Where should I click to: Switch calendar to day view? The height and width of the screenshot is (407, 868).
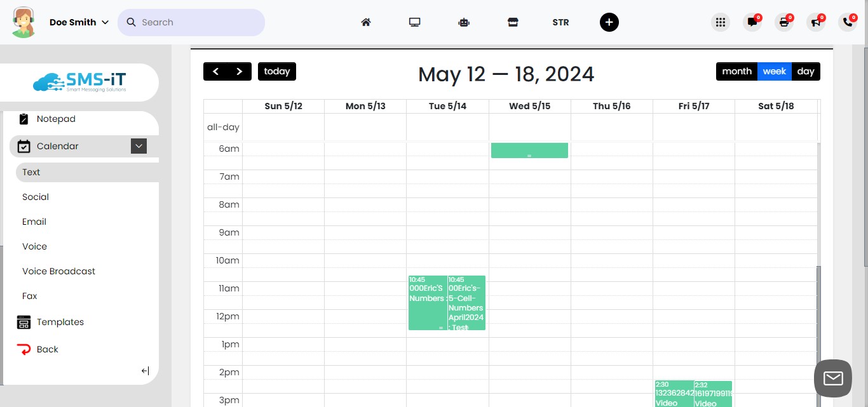pos(806,71)
